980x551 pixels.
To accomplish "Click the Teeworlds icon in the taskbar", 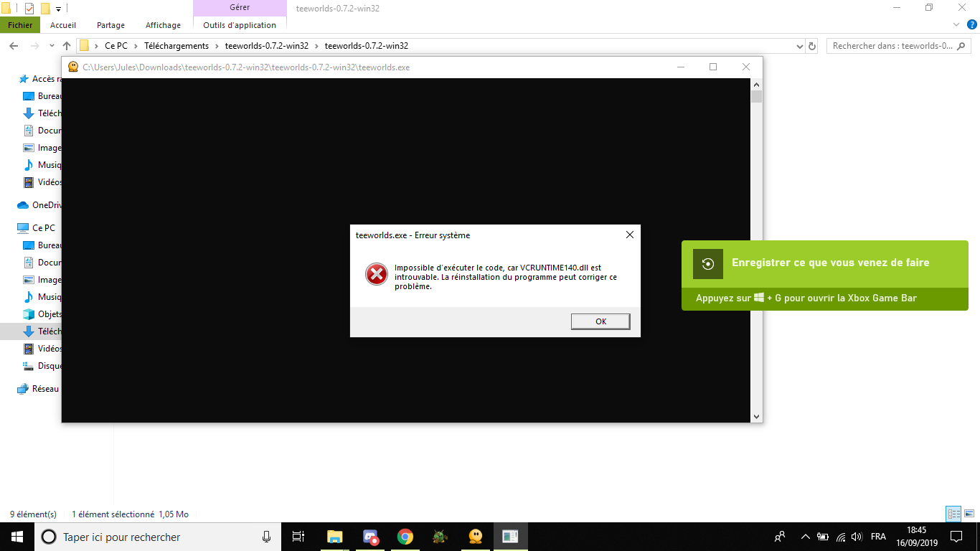I will [x=475, y=537].
